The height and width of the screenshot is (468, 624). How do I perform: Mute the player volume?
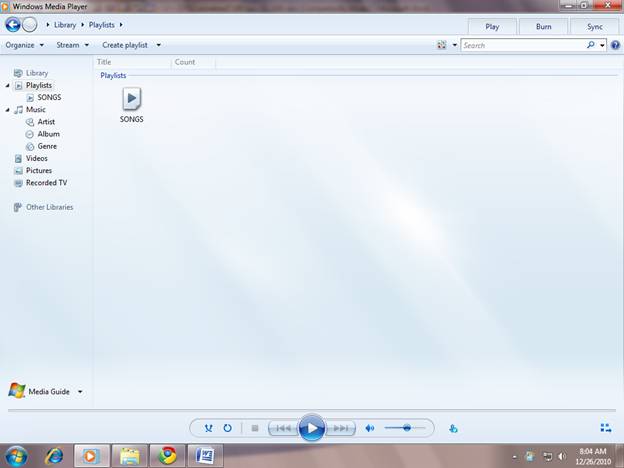tap(370, 428)
